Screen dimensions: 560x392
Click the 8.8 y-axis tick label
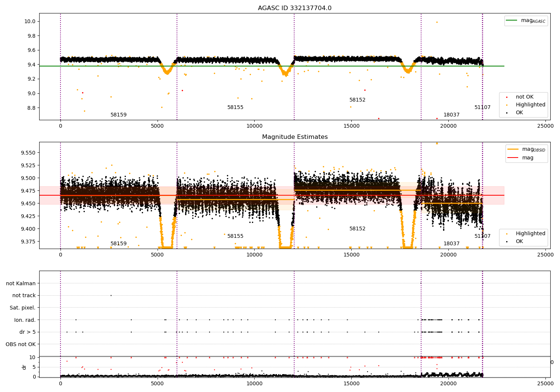31,108
